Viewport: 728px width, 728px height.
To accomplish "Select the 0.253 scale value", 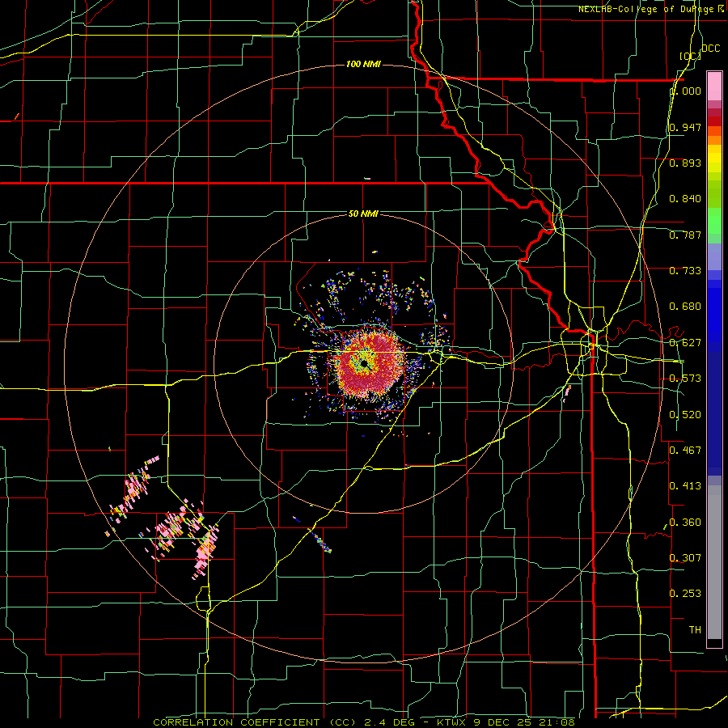I will click(685, 594).
